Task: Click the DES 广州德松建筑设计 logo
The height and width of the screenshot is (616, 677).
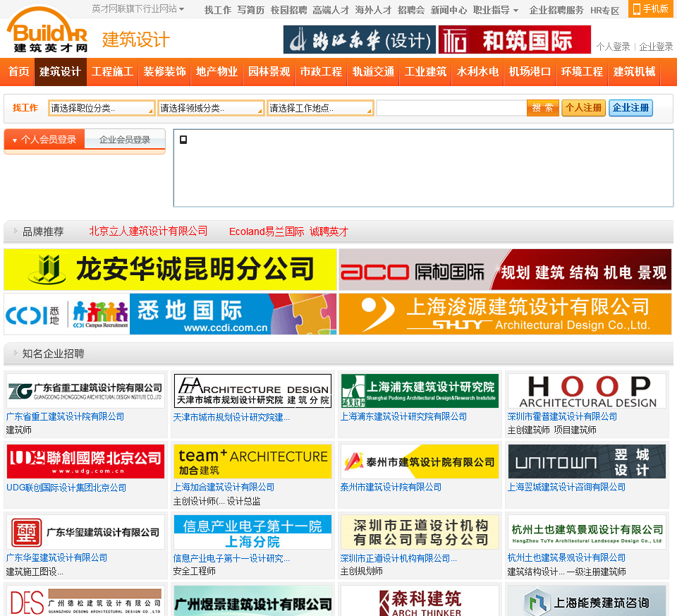Action: pyautogui.click(x=85, y=601)
